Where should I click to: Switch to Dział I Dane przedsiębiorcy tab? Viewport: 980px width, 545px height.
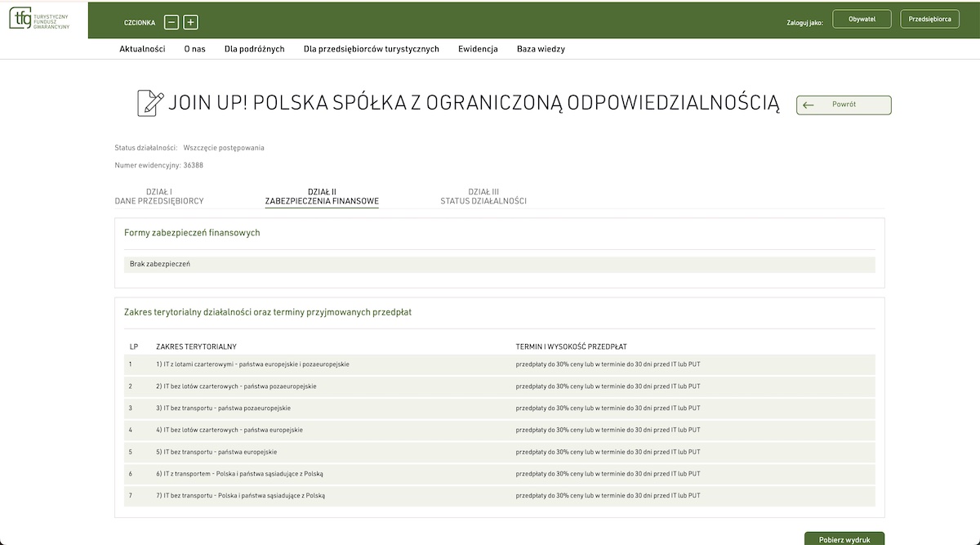[159, 196]
